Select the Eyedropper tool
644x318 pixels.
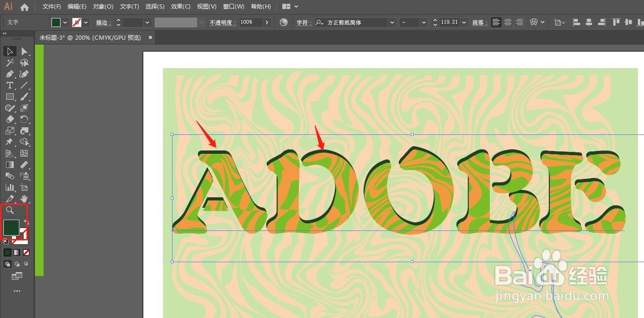pos(9,199)
